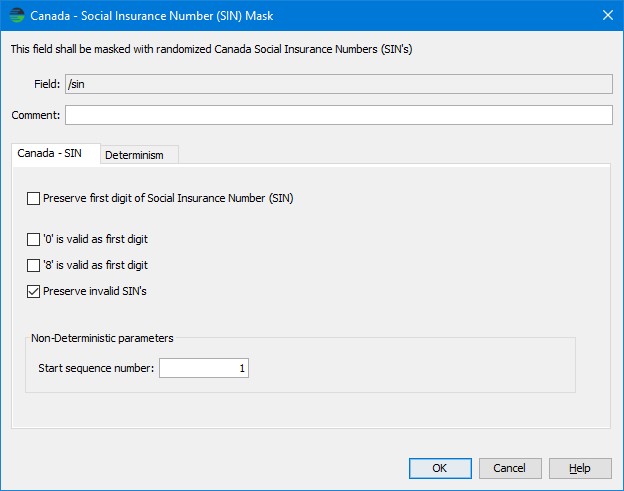Enable Preserve first digit of SIN checkbox
The width and height of the screenshot is (624, 491).
click(33, 198)
